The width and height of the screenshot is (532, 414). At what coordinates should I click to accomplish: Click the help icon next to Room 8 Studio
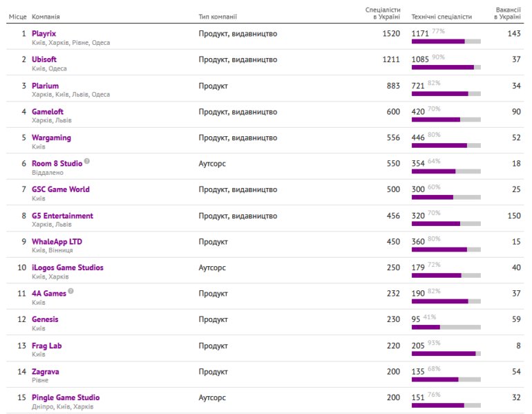[87, 162]
